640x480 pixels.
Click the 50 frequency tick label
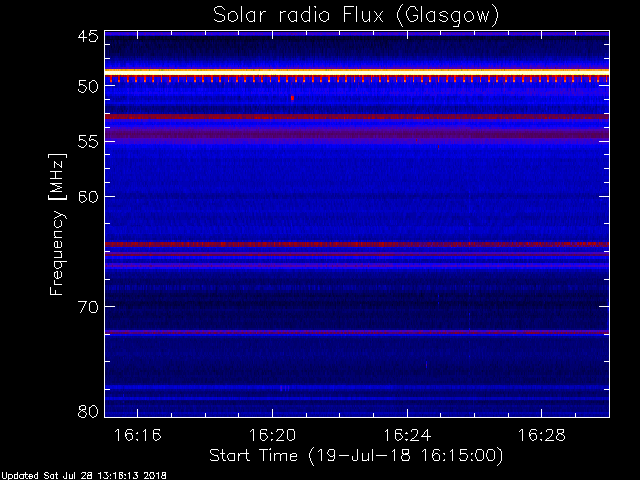coord(88,87)
